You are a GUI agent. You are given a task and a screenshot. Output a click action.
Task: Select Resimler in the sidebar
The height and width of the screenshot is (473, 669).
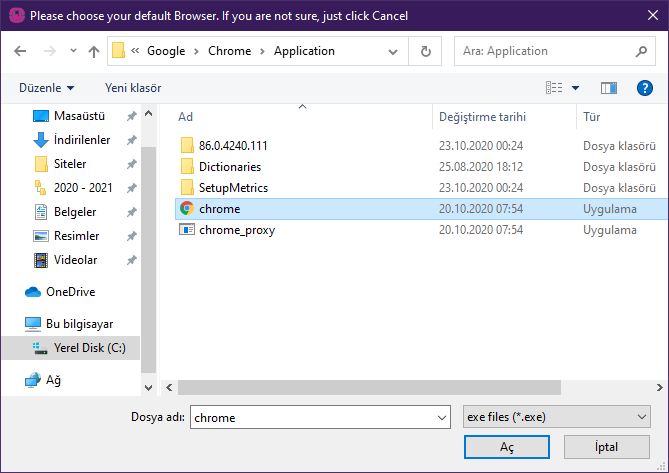(76, 236)
